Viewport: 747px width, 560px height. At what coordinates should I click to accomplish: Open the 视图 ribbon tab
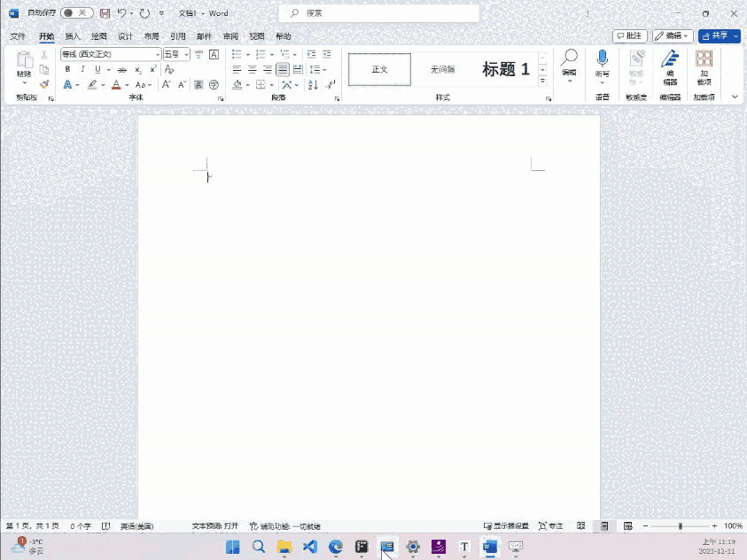click(x=258, y=36)
